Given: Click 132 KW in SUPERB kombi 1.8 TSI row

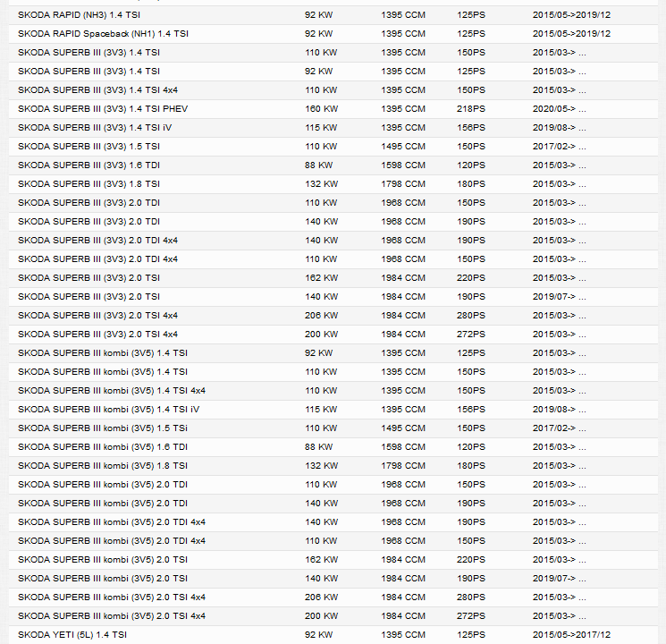Looking at the screenshot, I should coord(321,465).
